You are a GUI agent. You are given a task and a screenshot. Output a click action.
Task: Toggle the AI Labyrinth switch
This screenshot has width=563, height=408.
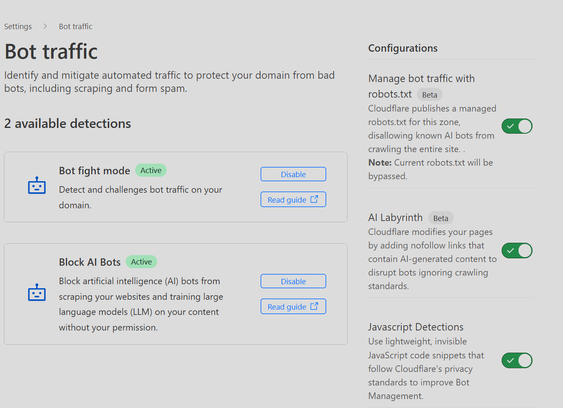click(517, 250)
